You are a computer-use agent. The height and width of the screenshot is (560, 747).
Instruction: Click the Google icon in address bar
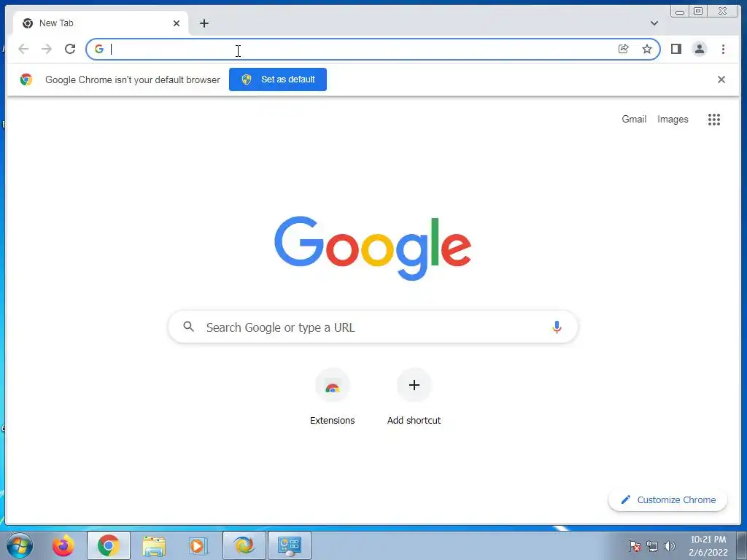click(x=99, y=49)
